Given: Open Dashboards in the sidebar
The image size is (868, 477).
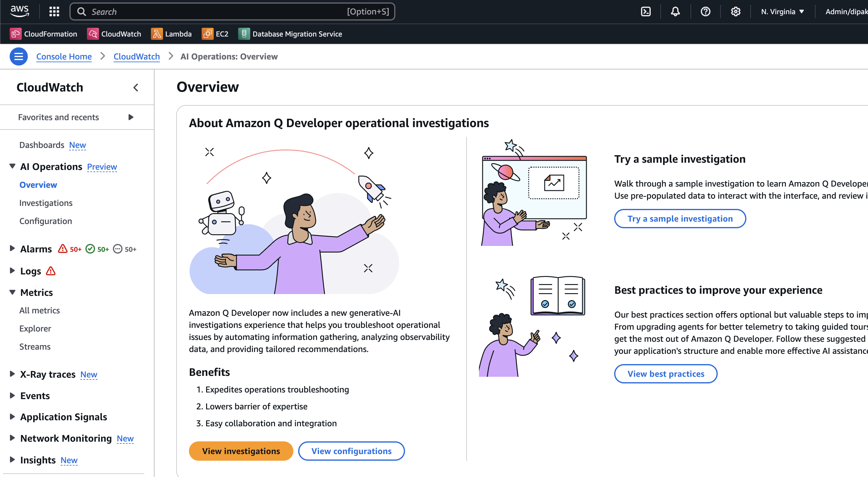Looking at the screenshot, I should [x=41, y=145].
